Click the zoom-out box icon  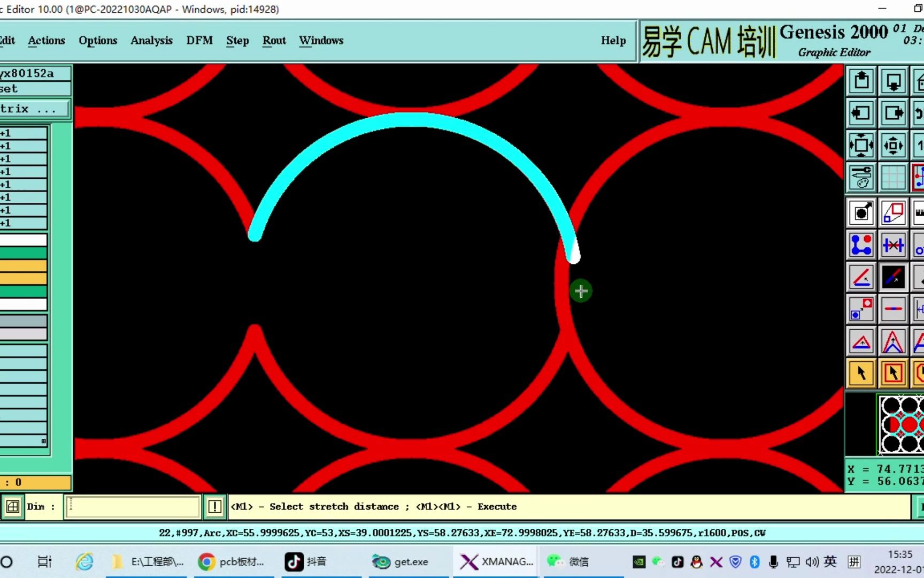tap(894, 145)
